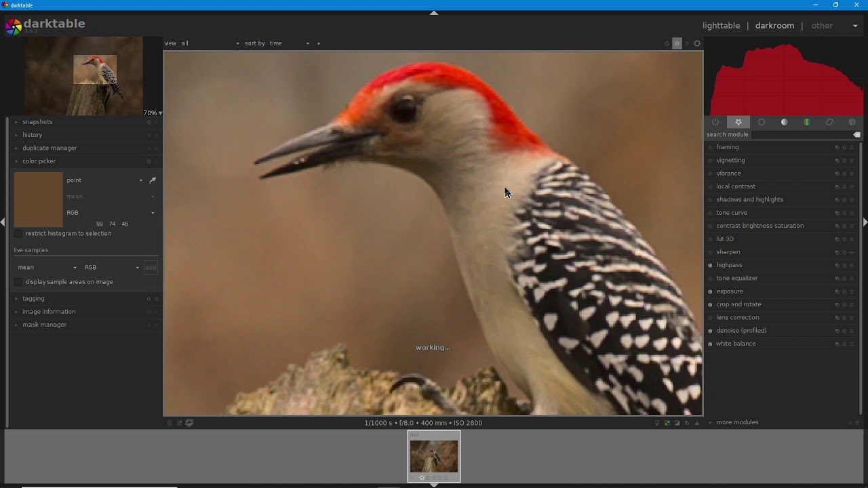The height and width of the screenshot is (488, 868).
Task: Select the effects modules group icon
Action: 852,122
